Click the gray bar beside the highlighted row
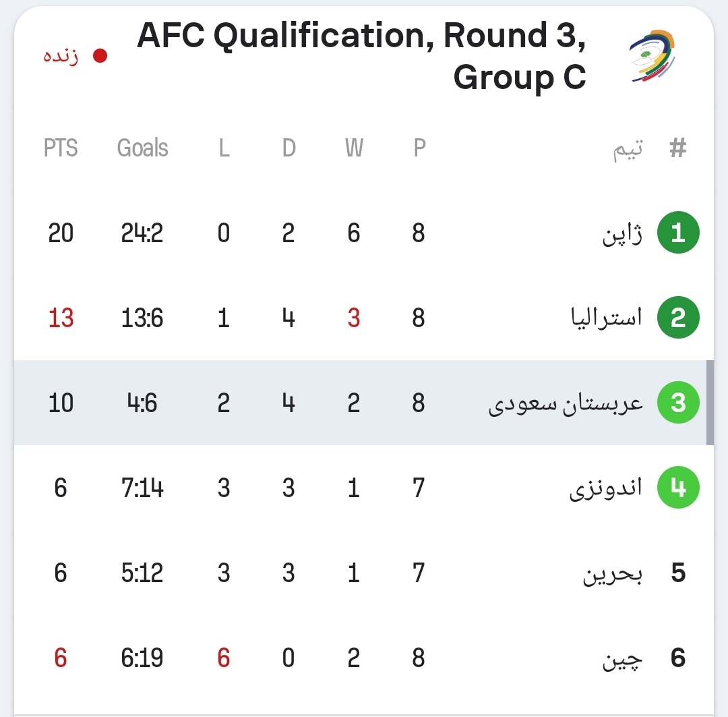 [710, 403]
